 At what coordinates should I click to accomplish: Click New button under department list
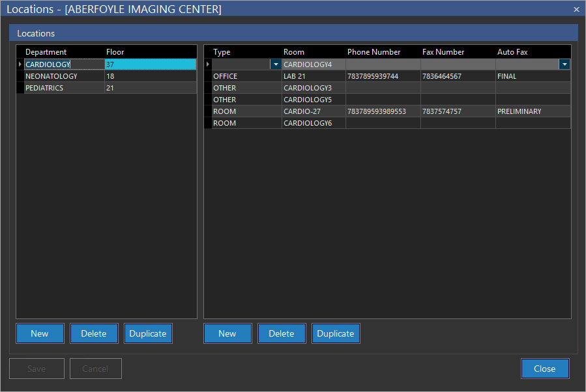point(40,333)
